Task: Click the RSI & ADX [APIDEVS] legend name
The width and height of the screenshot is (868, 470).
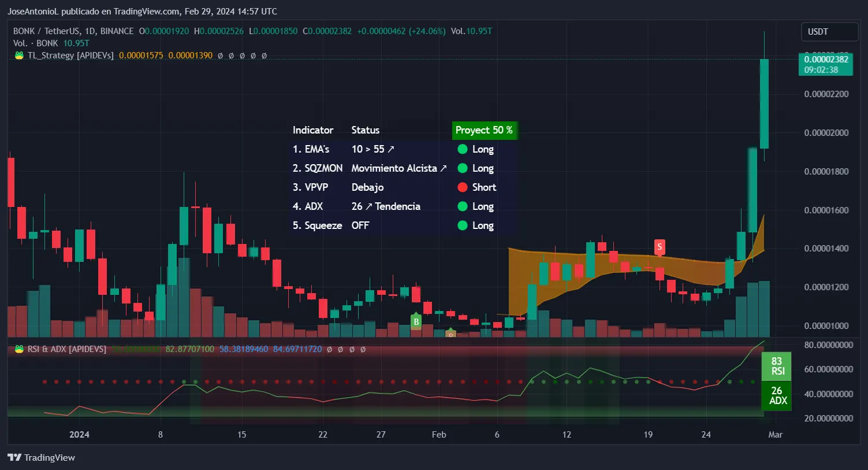Action: coord(66,349)
